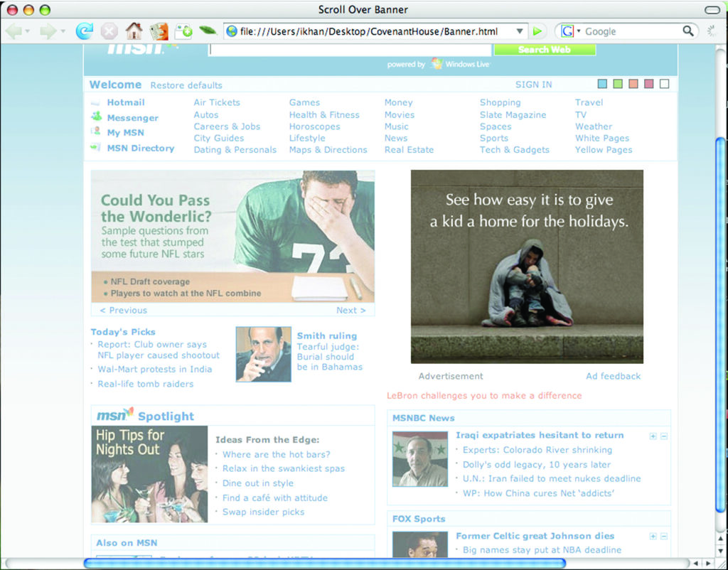The height and width of the screenshot is (570, 728).
Task: Click the horizontal scrollbar right arrow
Action: coord(709,564)
